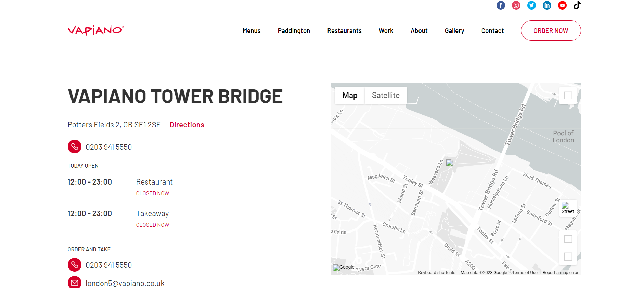Open the Paddington navigation item
The width and height of the screenshot is (644, 288).
[294, 31]
